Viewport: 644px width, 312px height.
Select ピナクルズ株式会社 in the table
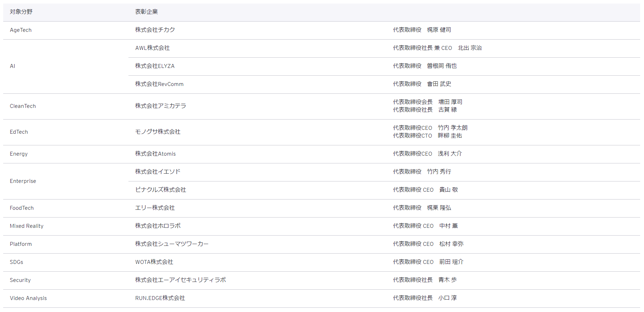(x=161, y=190)
